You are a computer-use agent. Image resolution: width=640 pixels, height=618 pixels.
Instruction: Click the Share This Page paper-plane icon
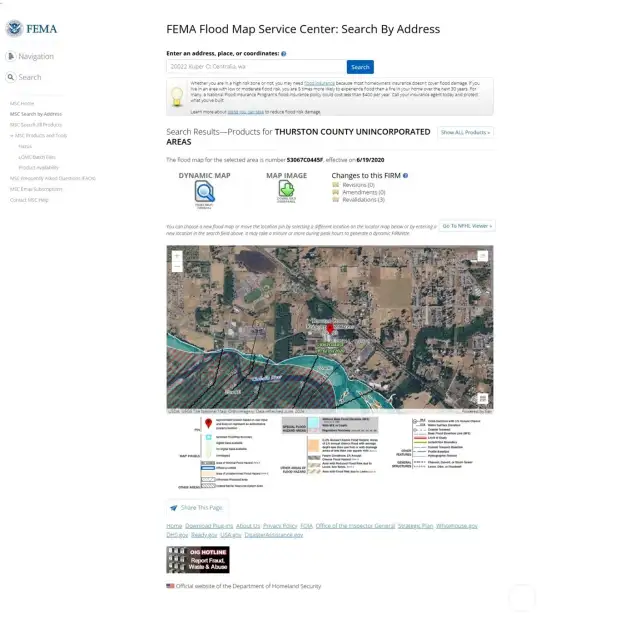tap(174, 508)
